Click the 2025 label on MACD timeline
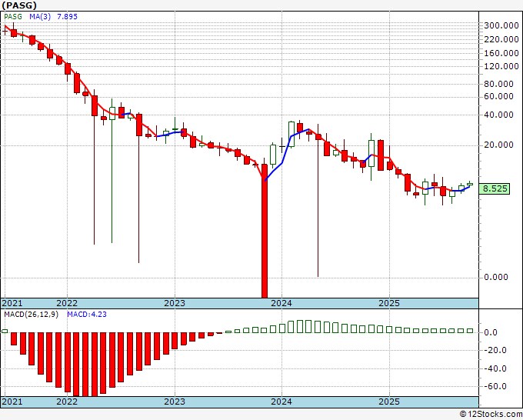 click(389, 402)
